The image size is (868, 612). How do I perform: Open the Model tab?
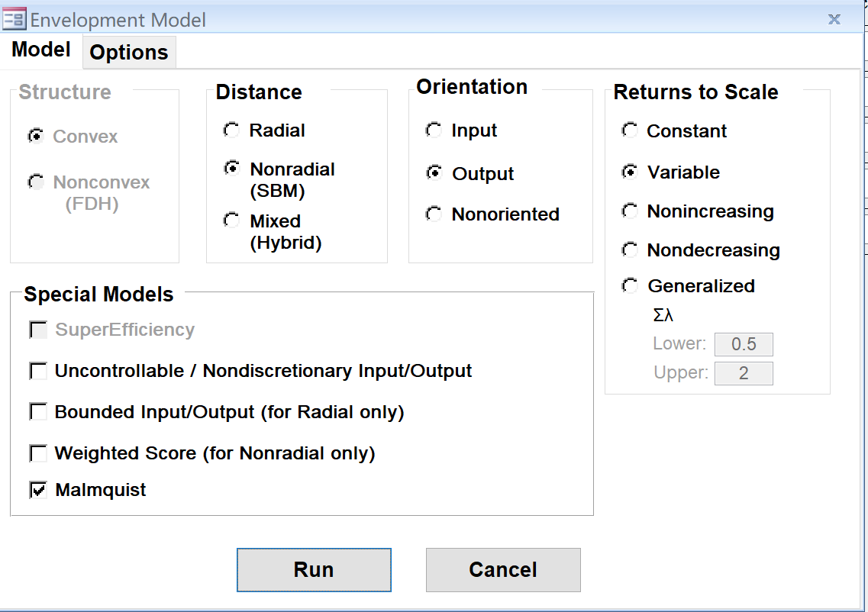[41, 50]
